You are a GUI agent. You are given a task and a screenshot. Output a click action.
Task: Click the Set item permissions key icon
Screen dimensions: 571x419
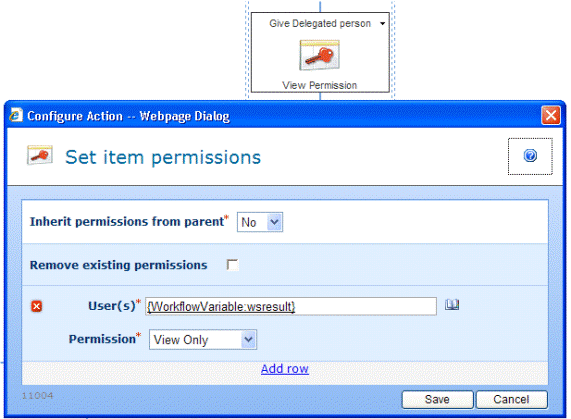pos(40,155)
